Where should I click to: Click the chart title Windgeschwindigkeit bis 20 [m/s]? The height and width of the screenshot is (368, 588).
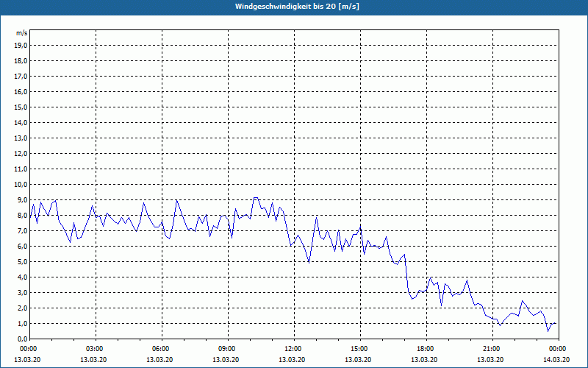click(297, 7)
